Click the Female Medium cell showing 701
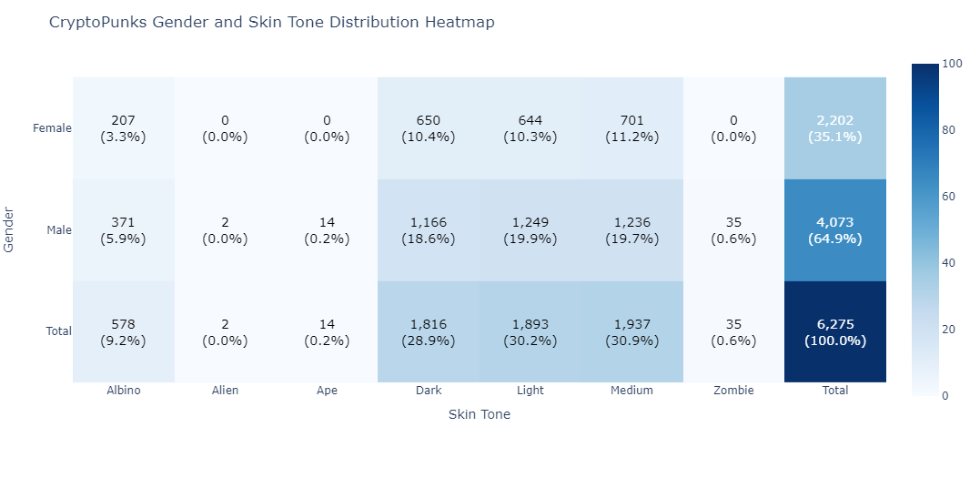Image resolution: width=980 pixels, height=478 pixels. (x=631, y=128)
